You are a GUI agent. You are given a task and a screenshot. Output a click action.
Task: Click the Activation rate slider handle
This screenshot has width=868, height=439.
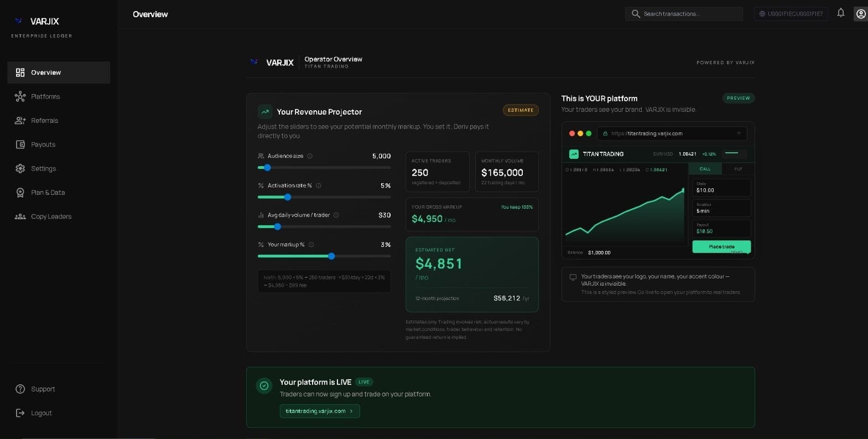[288, 197]
